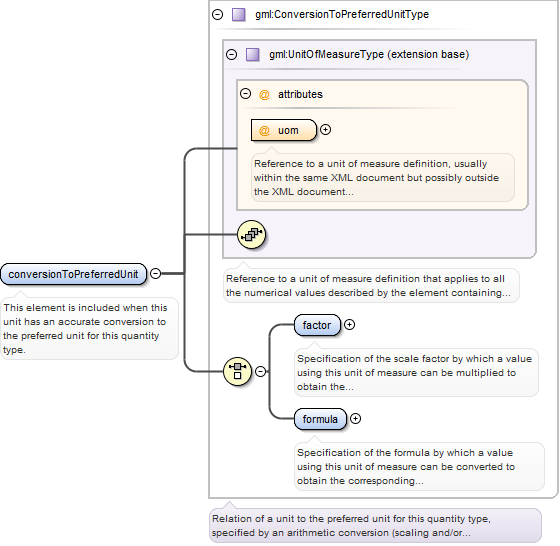Select the uom attribute node

(x=284, y=130)
